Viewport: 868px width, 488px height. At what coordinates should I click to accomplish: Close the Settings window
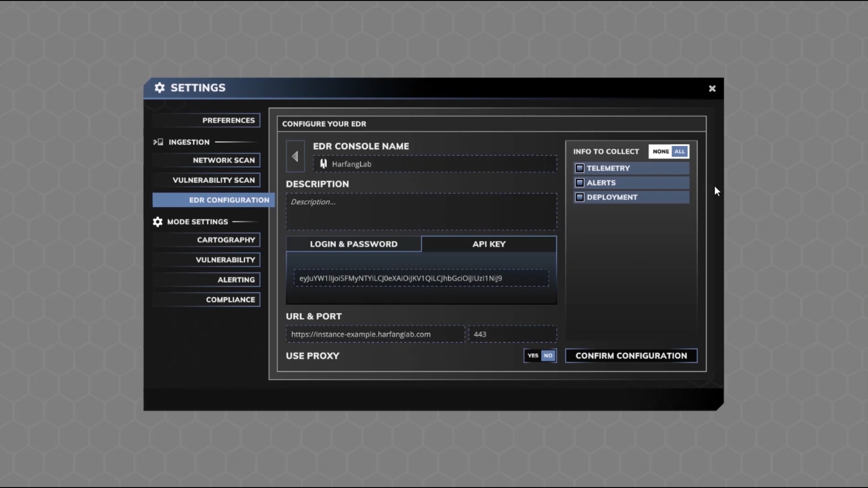[x=712, y=89]
